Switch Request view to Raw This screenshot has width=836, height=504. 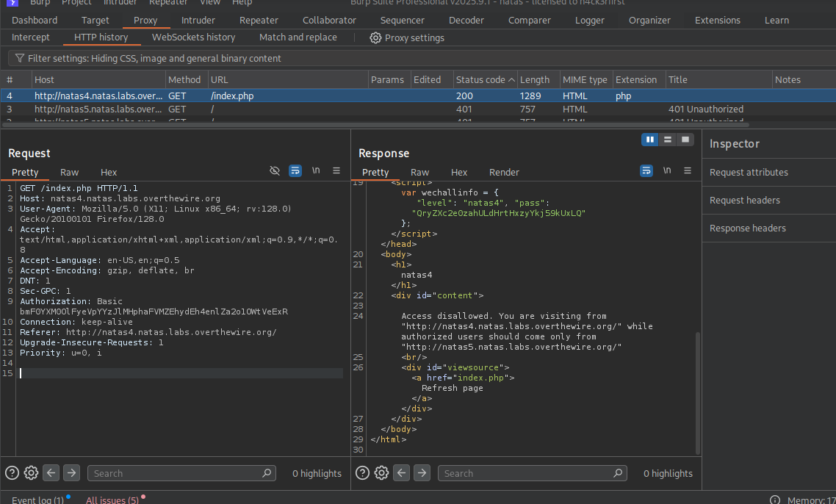69,172
